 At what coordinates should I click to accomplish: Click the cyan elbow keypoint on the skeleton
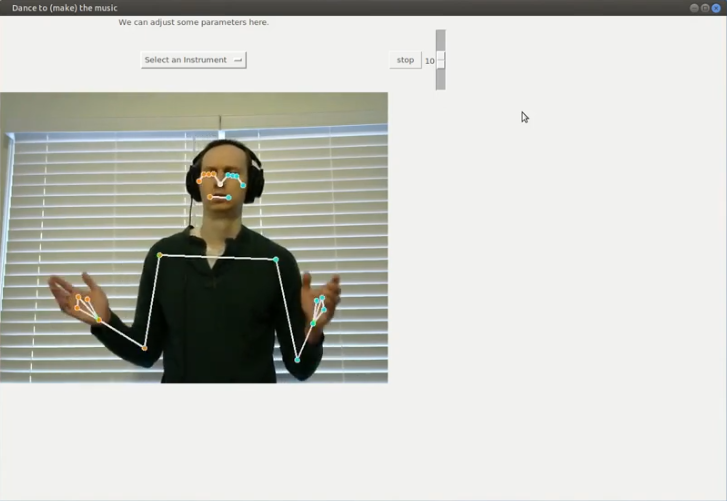coord(297,360)
